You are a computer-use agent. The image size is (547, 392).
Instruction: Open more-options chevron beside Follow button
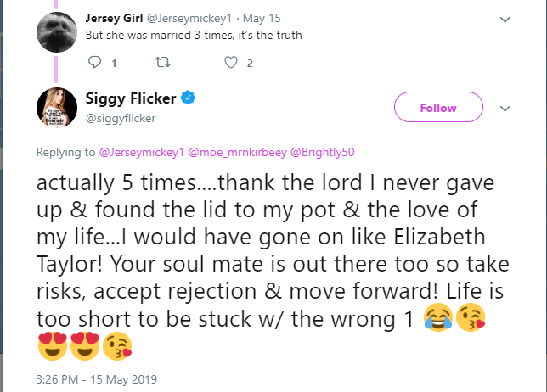tap(505, 109)
